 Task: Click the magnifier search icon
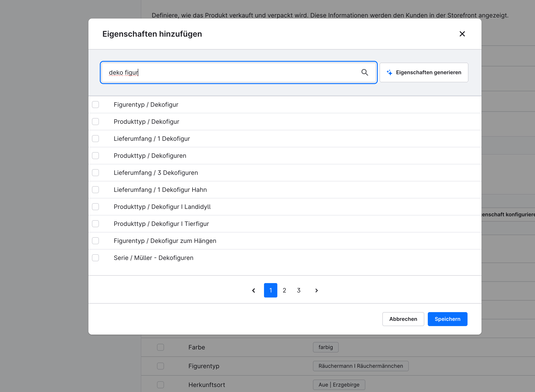(365, 72)
